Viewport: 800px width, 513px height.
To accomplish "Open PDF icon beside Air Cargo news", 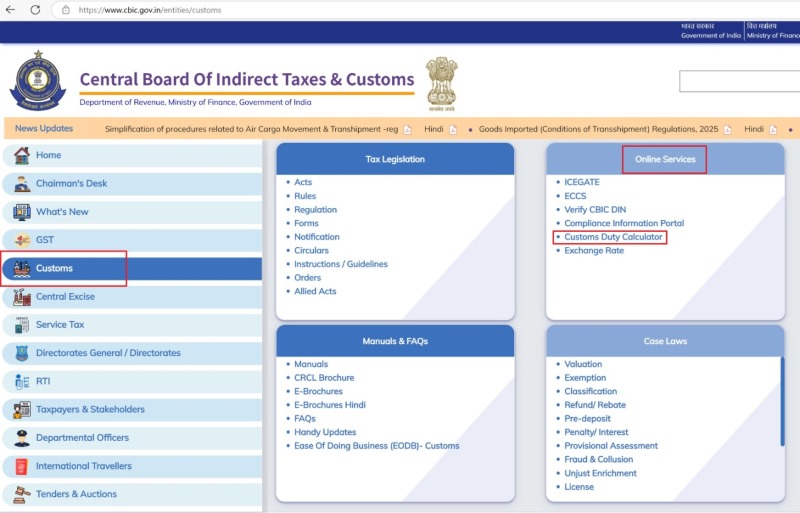I will tap(408, 129).
